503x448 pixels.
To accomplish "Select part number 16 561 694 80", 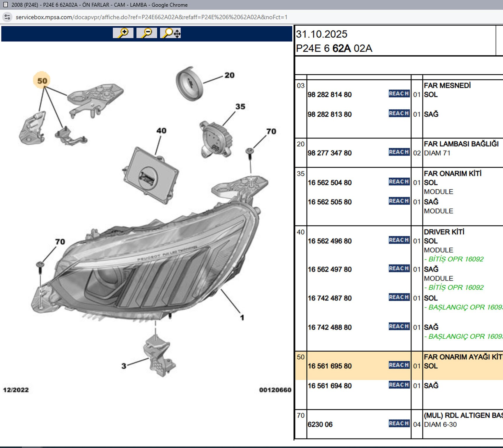I will pos(330,386).
